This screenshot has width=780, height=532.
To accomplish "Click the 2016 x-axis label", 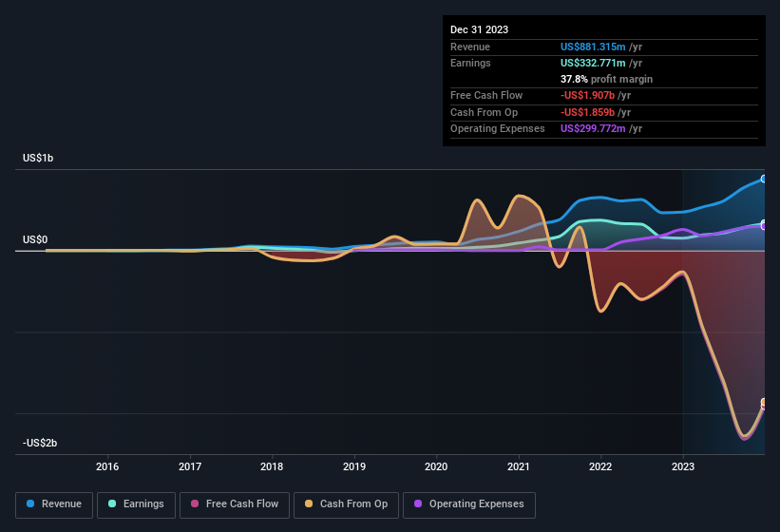I will click(x=107, y=466).
